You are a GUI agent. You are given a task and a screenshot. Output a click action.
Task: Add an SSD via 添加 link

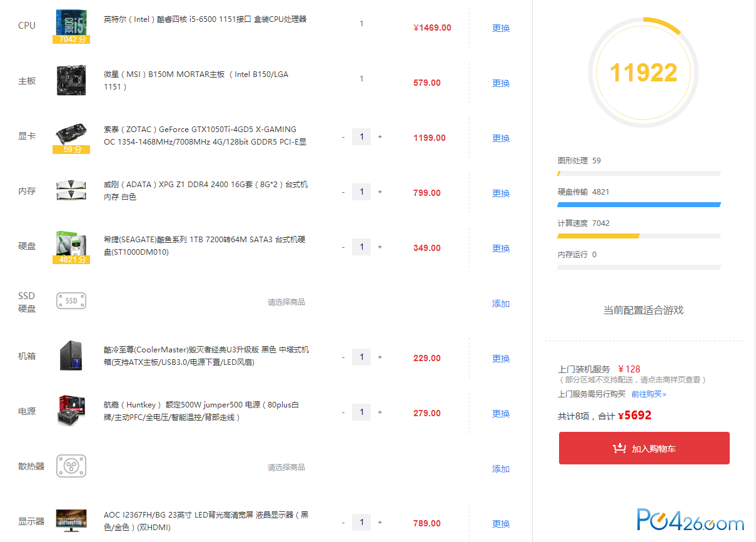[501, 304]
